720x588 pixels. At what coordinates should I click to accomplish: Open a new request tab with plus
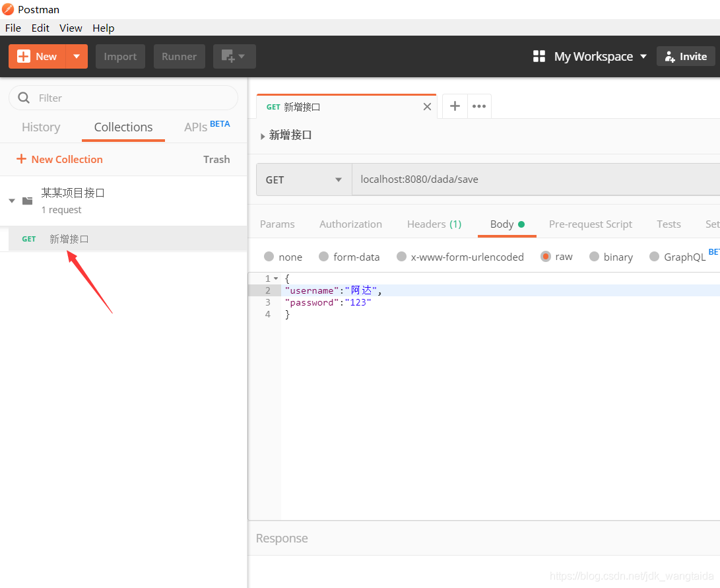pos(455,106)
